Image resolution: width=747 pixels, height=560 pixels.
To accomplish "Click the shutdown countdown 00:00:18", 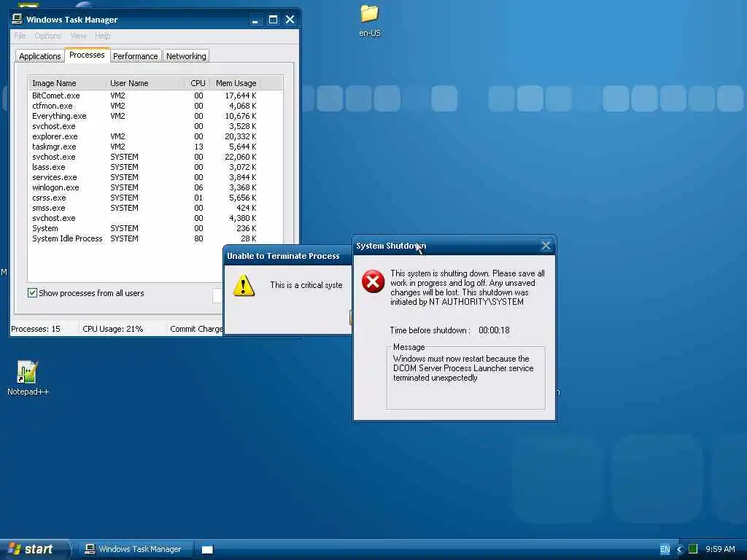I will 494,330.
